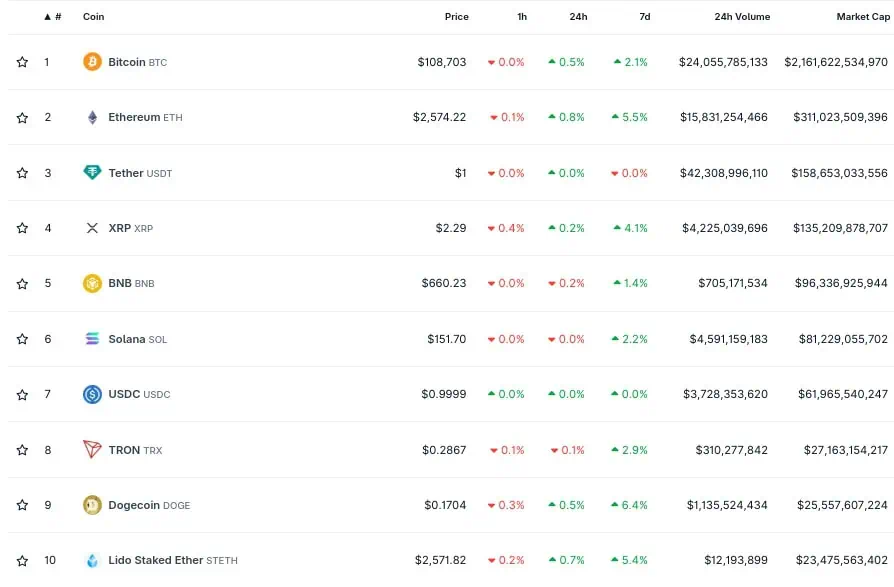The height and width of the screenshot is (587, 894).
Task: Sort by the 7d change column
Action: point(645,17)
